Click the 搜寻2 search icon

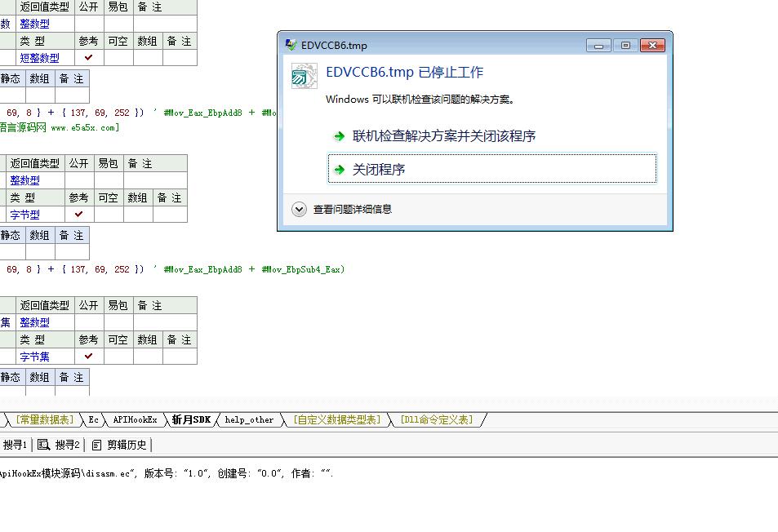point(43,445)
